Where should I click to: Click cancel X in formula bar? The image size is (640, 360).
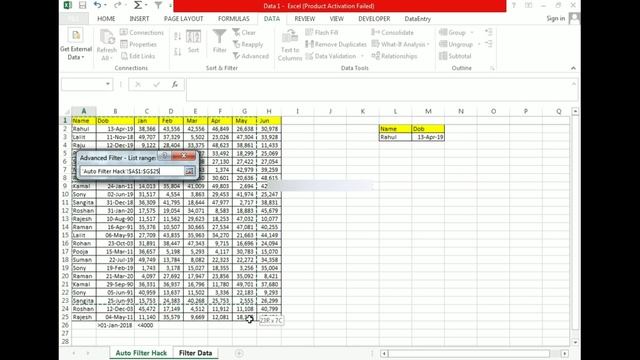pyautogui.click(x=138, y=84)
